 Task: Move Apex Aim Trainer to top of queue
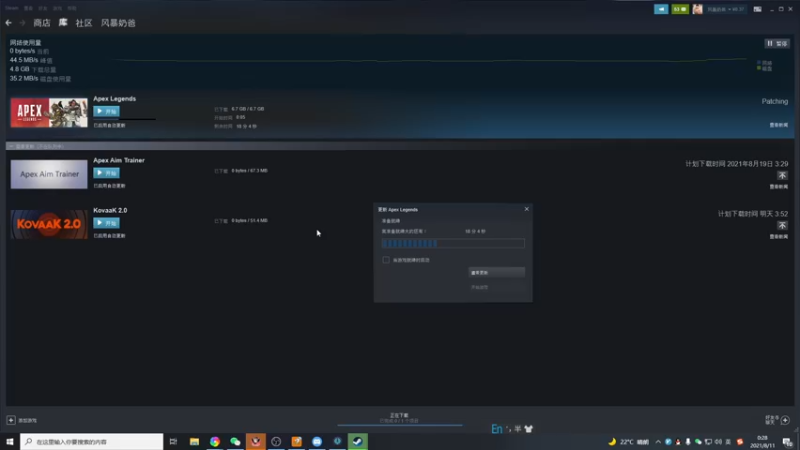pyautogui.click(x=782, y=176)
